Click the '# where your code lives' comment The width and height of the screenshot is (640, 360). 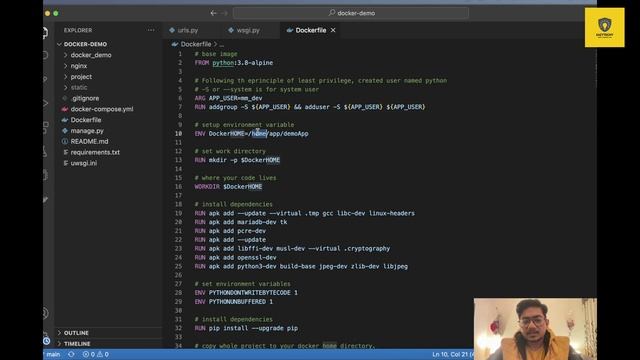click(x=236, y=178)
